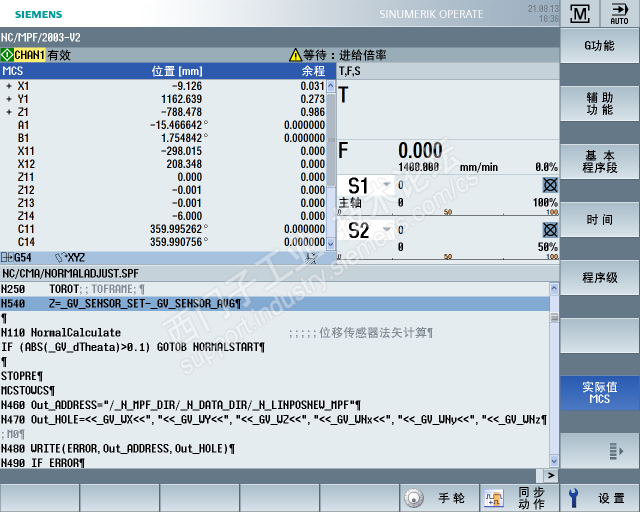Click the 余程 distance-to-go column header
The height and width of the screenshot is (512, 640).
pyautogui.click(x=313, y=71)
